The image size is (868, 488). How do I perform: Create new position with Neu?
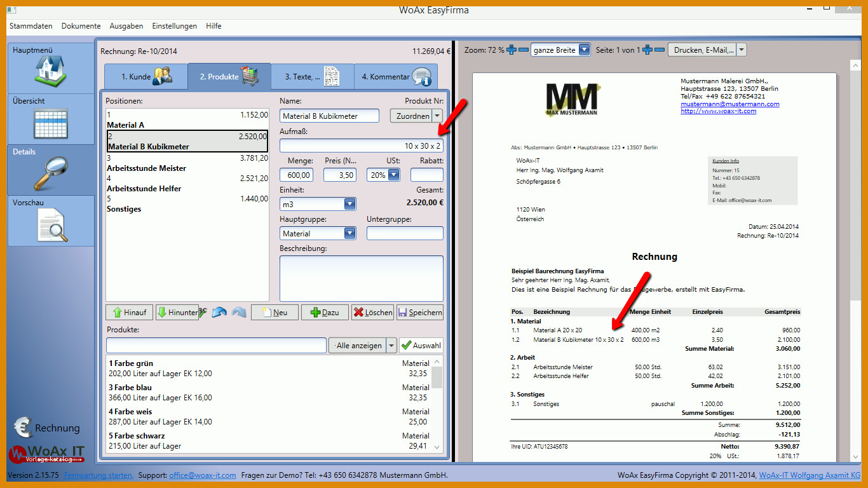[x=275, y=312]
